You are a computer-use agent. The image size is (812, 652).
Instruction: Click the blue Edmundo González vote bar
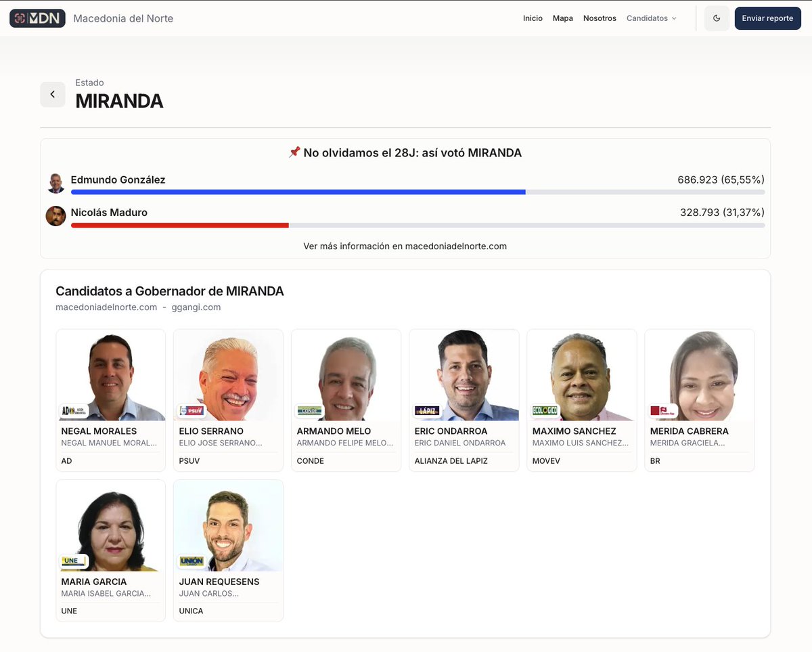point(298,192)
